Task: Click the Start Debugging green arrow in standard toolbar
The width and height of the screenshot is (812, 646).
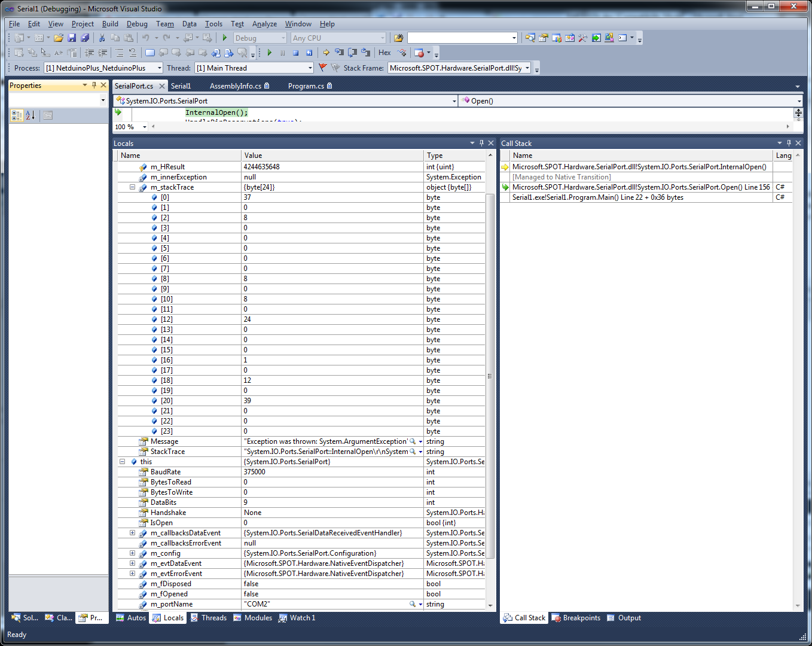Action: [x=225, y=38]
